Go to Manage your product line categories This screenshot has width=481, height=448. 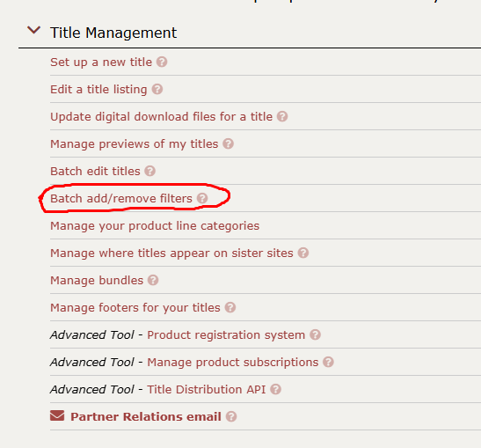(x=155, y=226)
